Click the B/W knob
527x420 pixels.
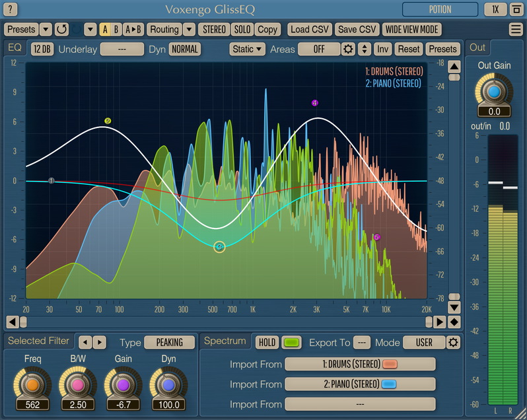(78, 385)
